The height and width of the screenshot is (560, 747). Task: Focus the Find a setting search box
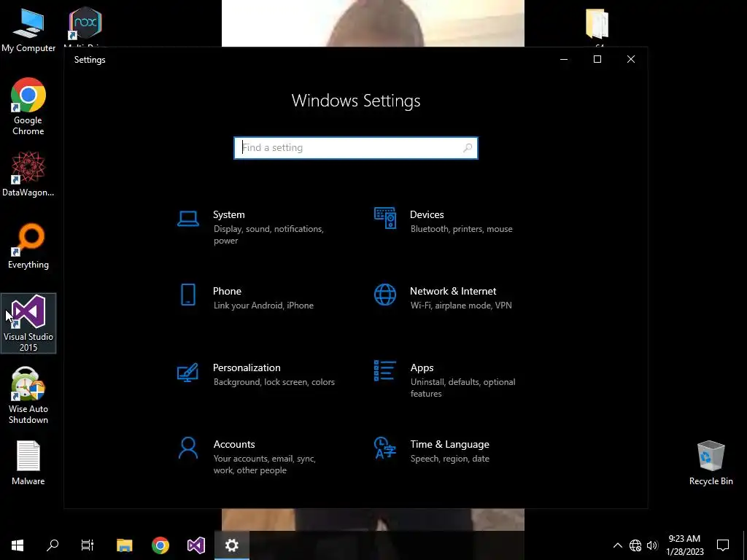(x=355, y=147)
